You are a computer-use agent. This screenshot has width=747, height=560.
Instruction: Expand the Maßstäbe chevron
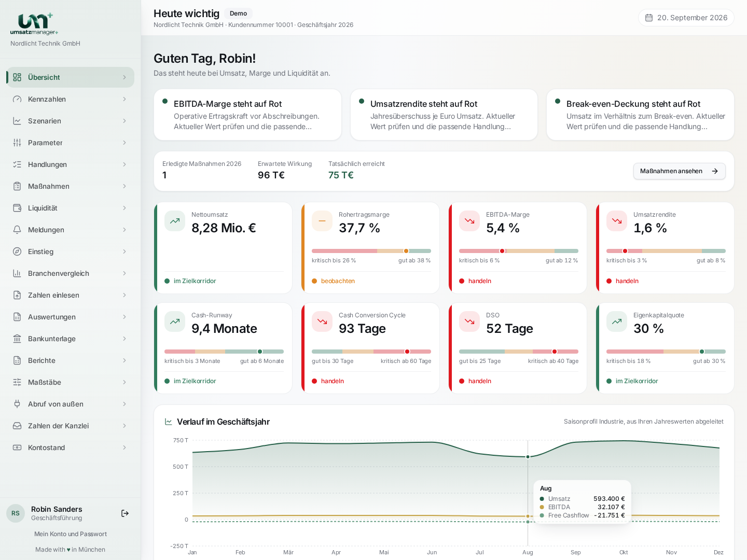(125, 382)
